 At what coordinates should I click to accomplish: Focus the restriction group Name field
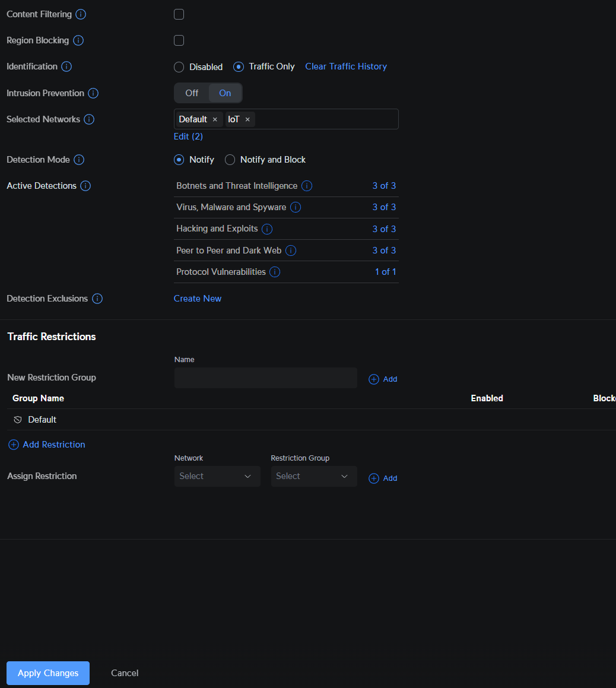[265, 378]
